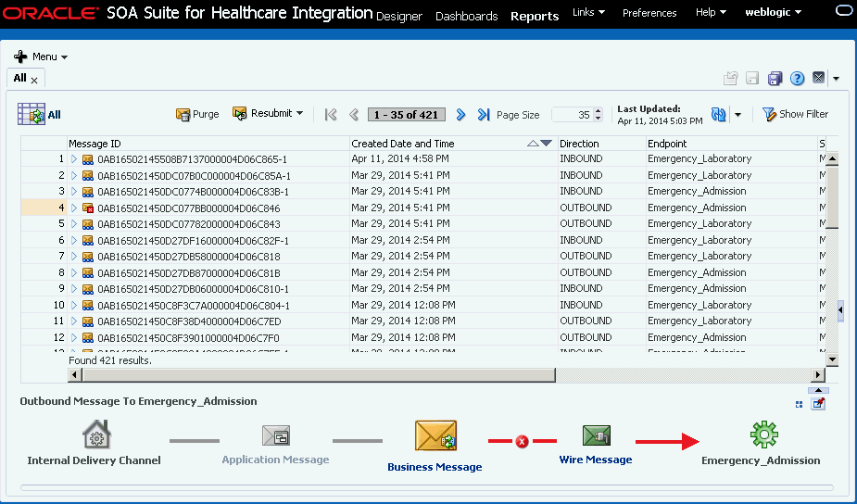Sort Created Date and Time descending
Image resolution: width=857 pixels, height=504 pixels.
[546, 144]
